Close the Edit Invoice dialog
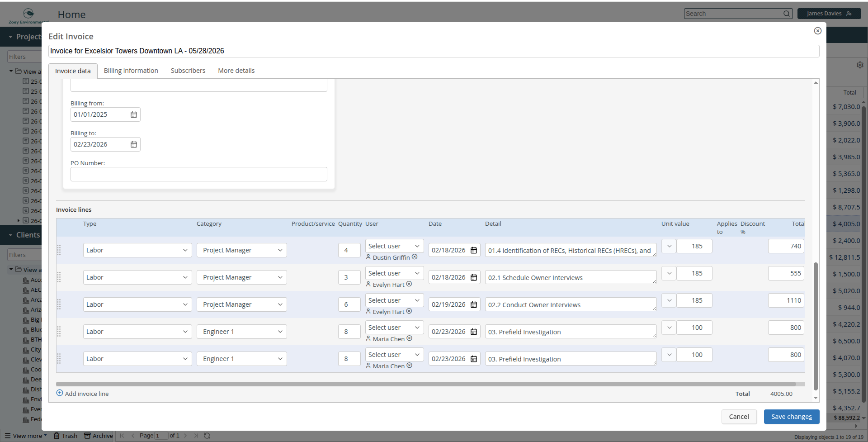 pos(818,31)
